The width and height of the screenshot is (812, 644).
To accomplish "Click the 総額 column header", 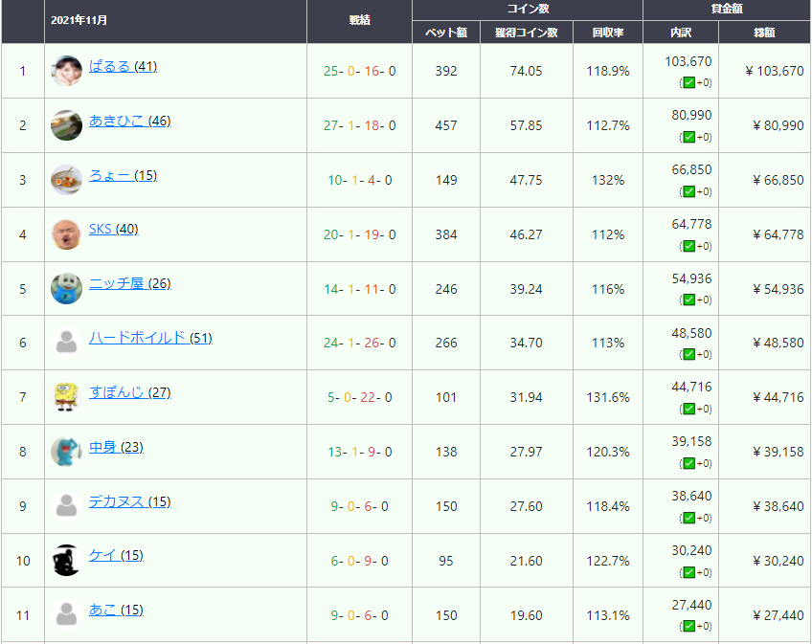I will pyautogui.click(x=764, y=33).
